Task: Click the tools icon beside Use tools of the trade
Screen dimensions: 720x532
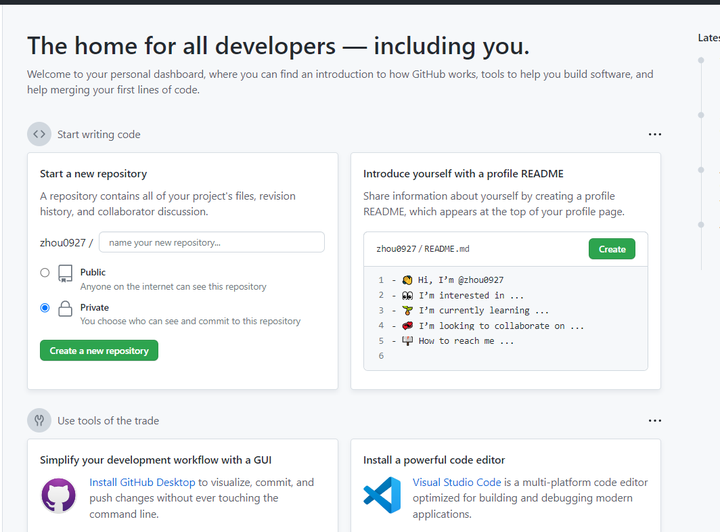Action: 39,421
